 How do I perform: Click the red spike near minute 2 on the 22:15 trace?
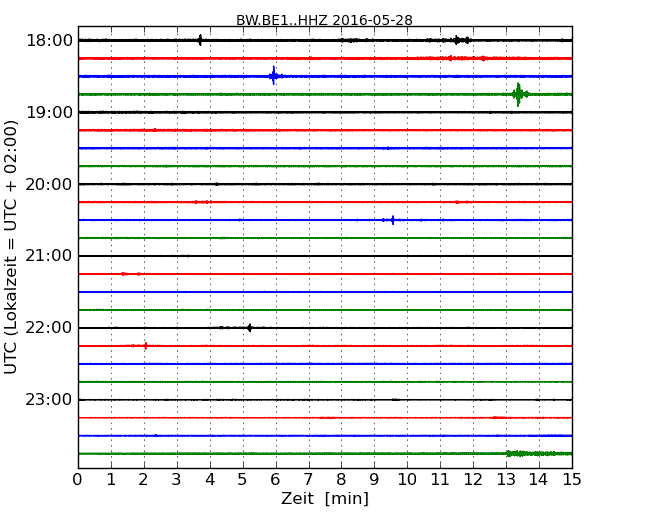tap(146, 345)
